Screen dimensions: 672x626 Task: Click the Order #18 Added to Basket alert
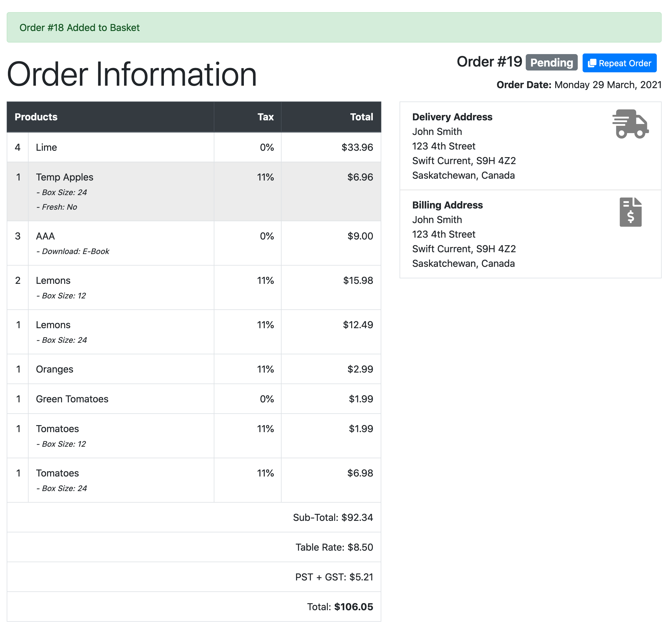pyautogui.click(x=334, y=27)
